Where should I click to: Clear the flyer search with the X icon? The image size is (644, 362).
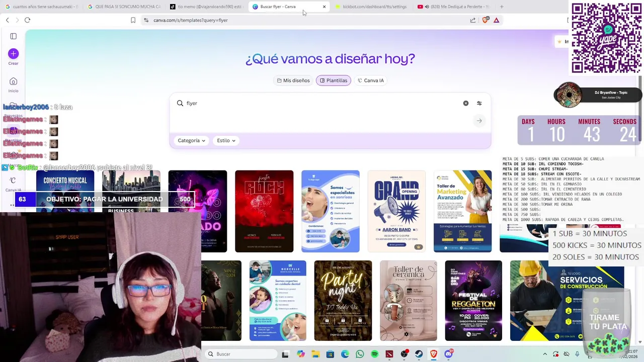point(466,103)
